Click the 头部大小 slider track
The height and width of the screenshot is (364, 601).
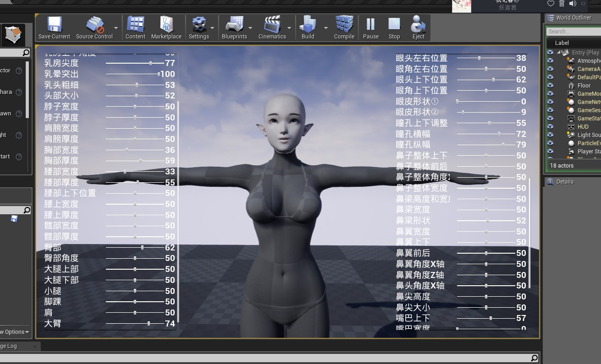(135, 96)
